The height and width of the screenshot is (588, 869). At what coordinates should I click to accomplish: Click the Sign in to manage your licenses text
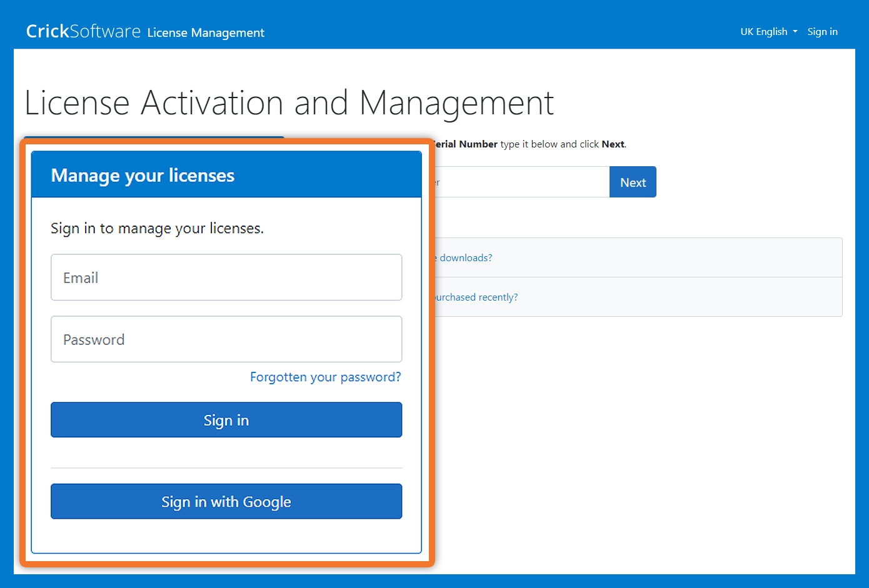pyautogui.click(x=157, y=229)
